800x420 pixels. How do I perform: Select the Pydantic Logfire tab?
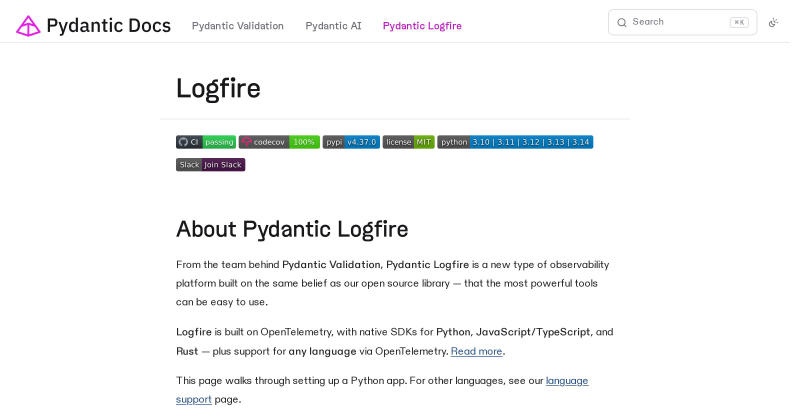click(x=422, y=26)
